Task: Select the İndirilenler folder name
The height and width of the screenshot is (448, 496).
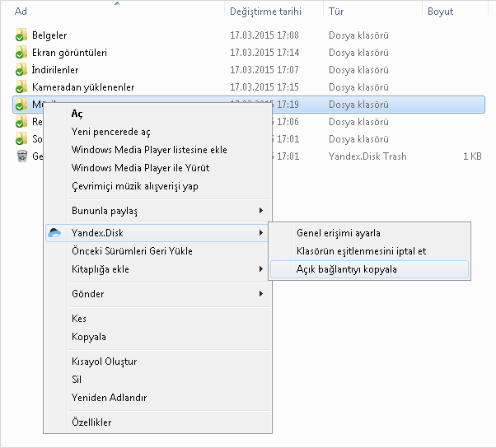Action: 55,69
